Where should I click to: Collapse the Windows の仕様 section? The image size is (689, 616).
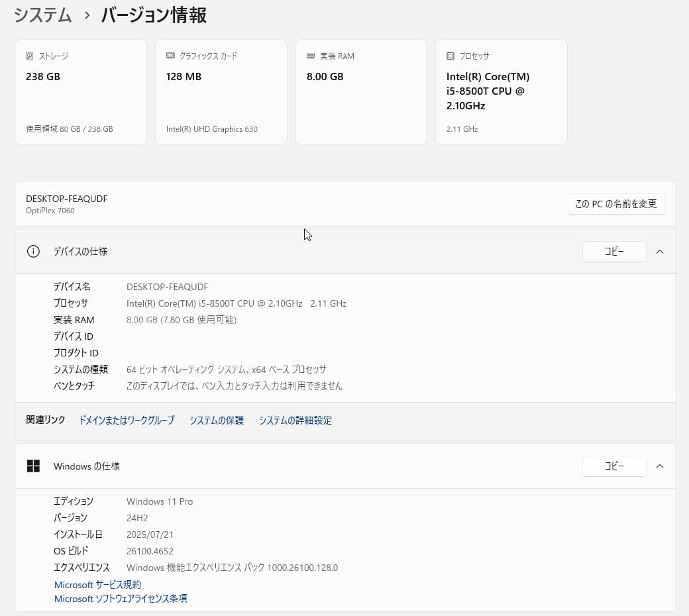(x=659, y=466)
